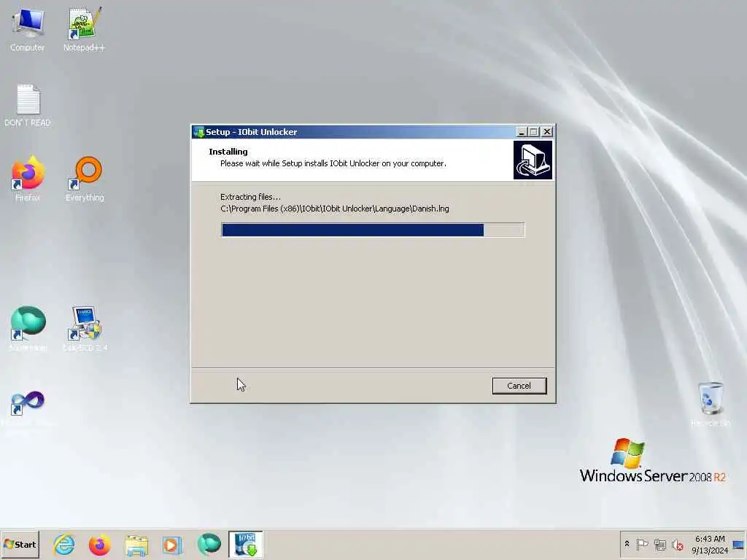The height and width of the screenshot is (560, 747).
Task: Select the Everything search desktop shortcut
Action: point(85,179)
